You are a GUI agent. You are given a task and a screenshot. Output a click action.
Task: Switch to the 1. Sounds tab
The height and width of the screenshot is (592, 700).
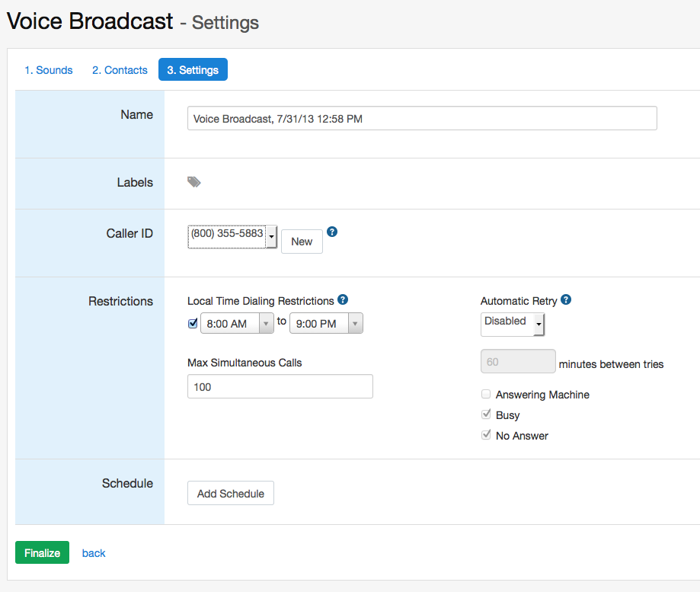48,70
